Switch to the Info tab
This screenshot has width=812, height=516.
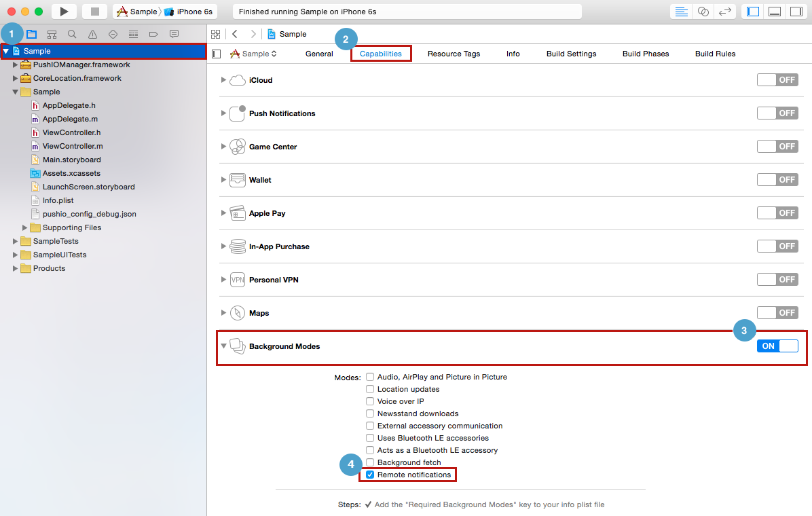pos(513,54)
